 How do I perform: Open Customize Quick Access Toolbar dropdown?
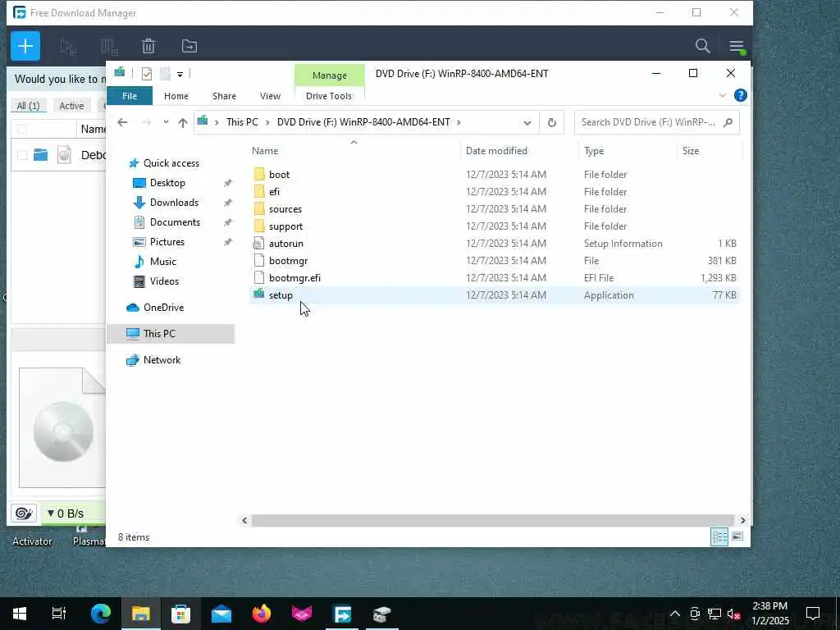(180, 75)
